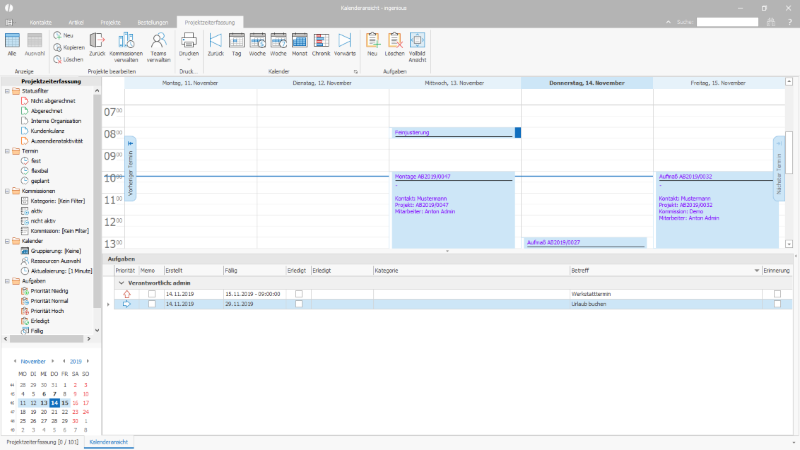Viewport: 800px width, 450px height.
Task: Collapse Verantwortlich: admin group
Action: [121, 283]
